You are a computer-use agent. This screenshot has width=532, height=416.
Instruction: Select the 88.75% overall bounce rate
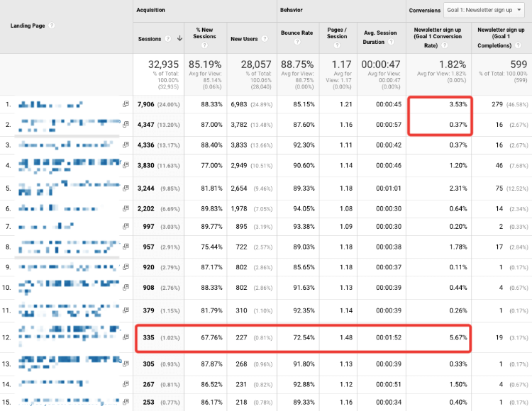tap(297, 64)
